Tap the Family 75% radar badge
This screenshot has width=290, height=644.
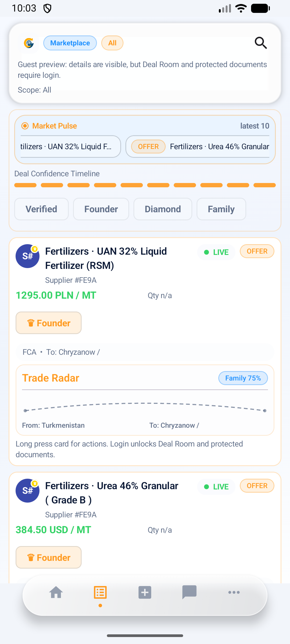[x=243, y=378]
